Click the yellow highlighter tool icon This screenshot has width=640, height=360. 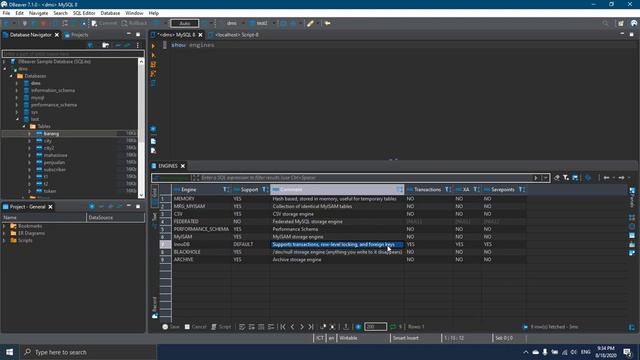coord(311,23)
